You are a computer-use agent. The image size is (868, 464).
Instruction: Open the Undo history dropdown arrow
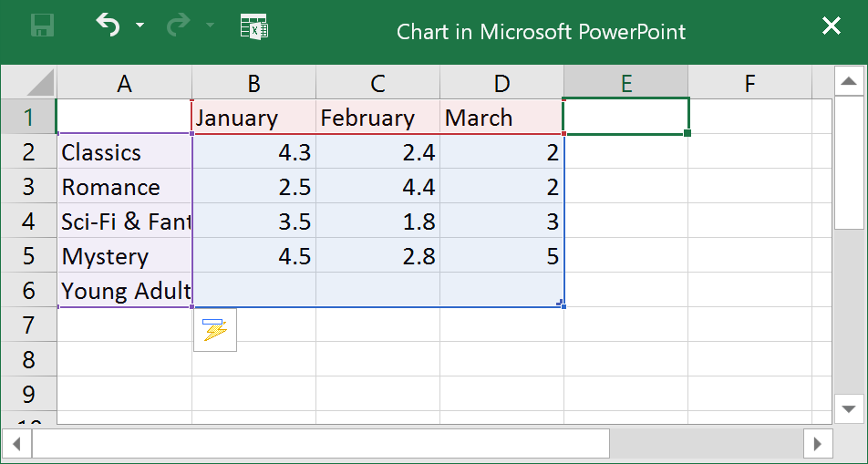[140, 25]
